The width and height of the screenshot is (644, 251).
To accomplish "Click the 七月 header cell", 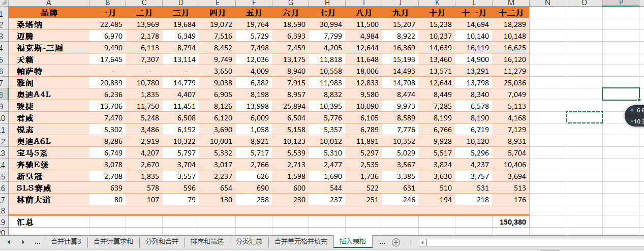I will coord(327,13).
